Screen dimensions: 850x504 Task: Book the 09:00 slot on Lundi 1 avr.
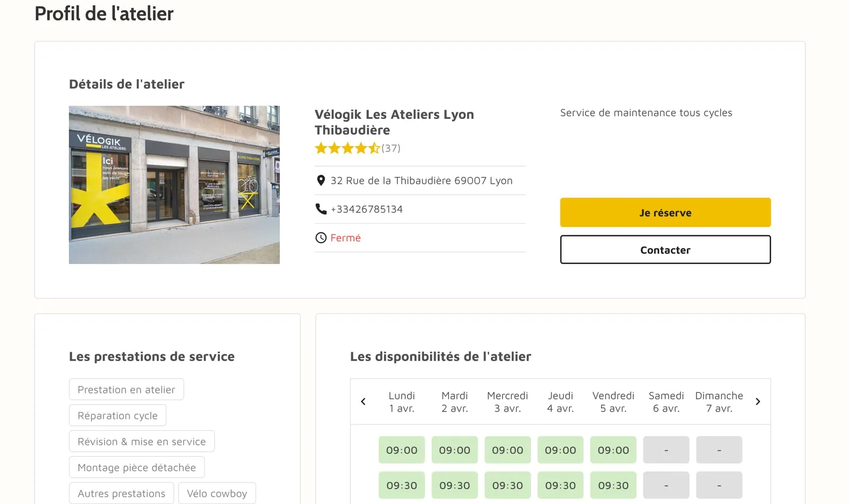click(x=402, y=450)
